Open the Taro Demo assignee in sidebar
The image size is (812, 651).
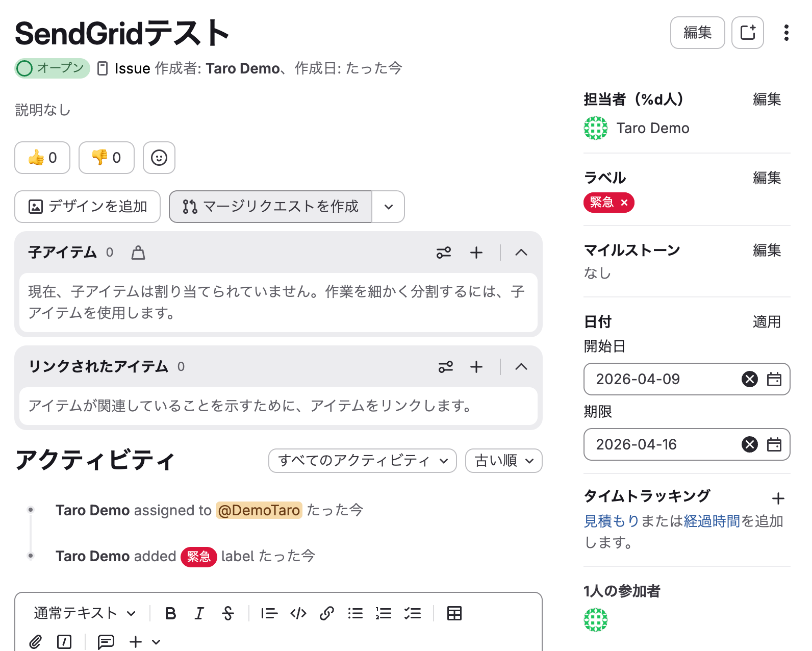tap(637, 128)
